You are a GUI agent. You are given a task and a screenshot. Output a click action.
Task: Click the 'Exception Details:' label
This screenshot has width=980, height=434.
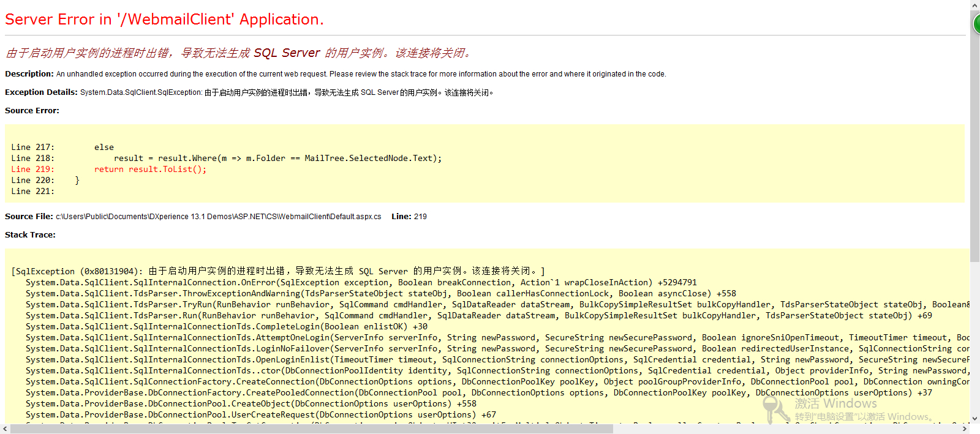click(41, 92)
